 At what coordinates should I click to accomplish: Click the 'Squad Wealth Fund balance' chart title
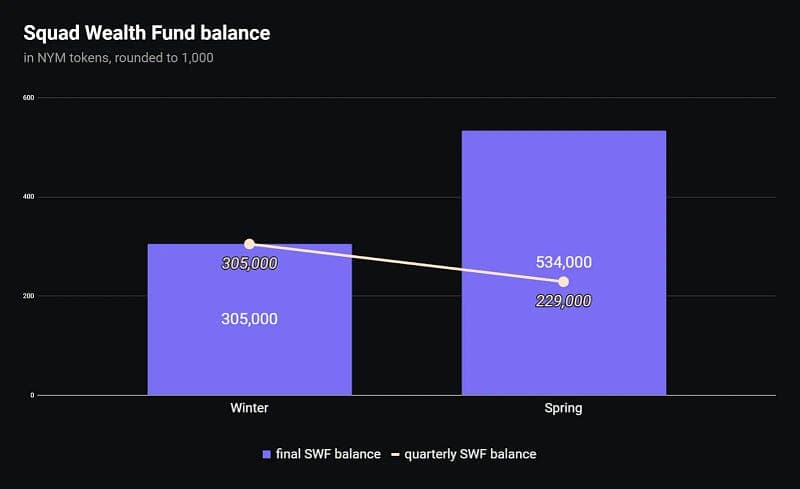[x=147, y=33]
